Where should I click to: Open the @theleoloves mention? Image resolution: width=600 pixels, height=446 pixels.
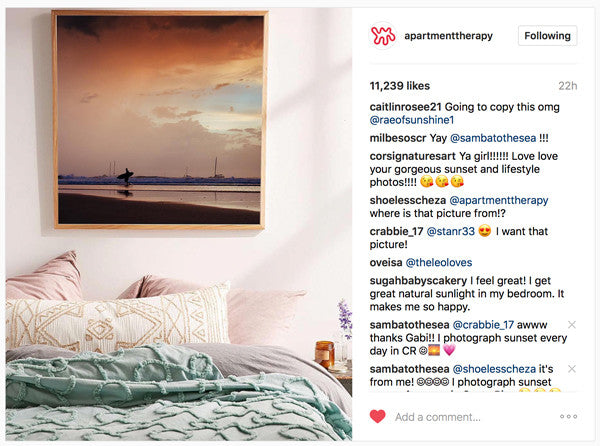[439, 263]
